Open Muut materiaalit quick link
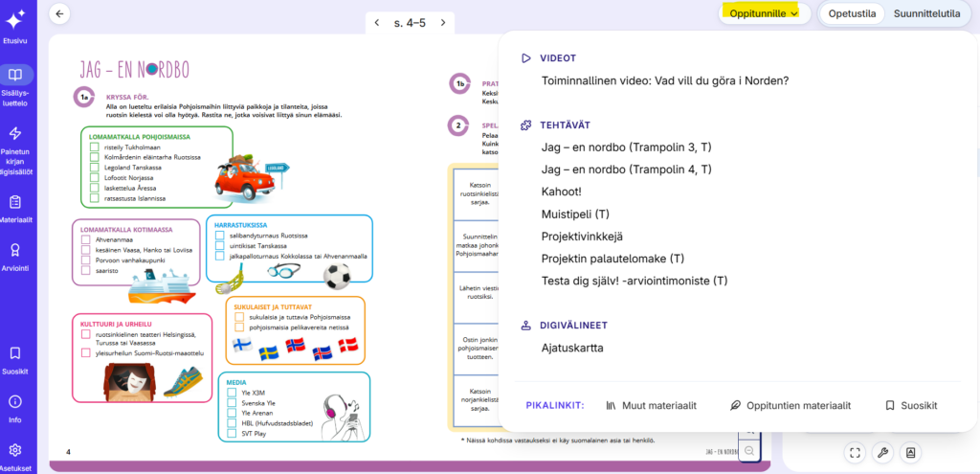 click(x=651, y=405)
